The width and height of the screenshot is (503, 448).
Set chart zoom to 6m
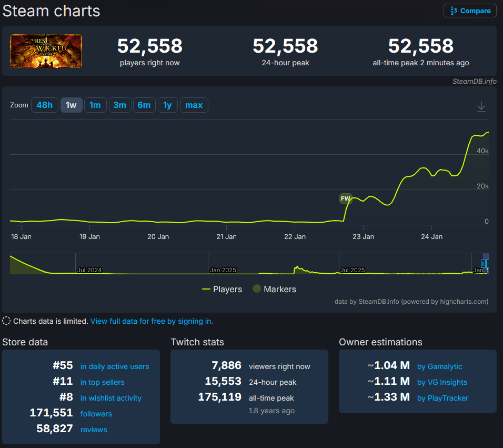click(x=144, y=105)
